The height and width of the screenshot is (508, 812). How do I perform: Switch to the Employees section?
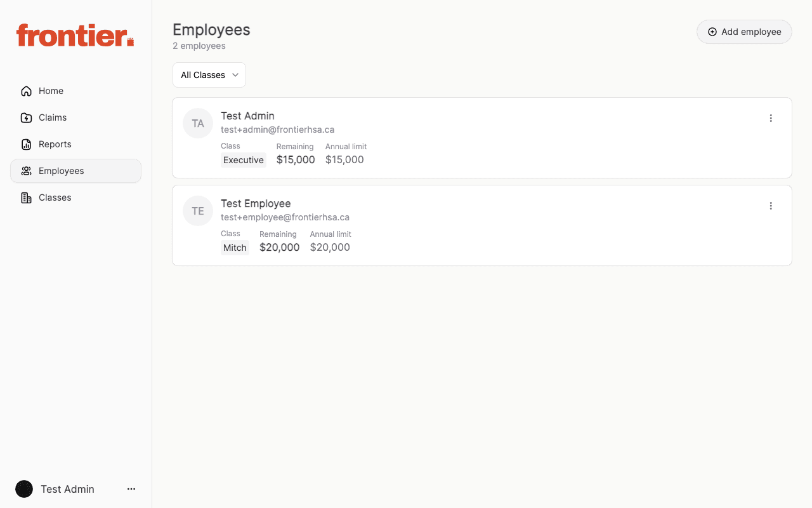click(x=61, y=171)
